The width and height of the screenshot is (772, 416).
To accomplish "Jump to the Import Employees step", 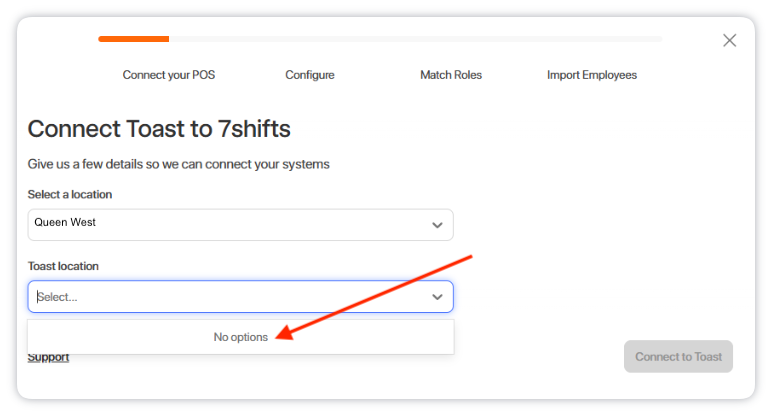I will point(592,75).
